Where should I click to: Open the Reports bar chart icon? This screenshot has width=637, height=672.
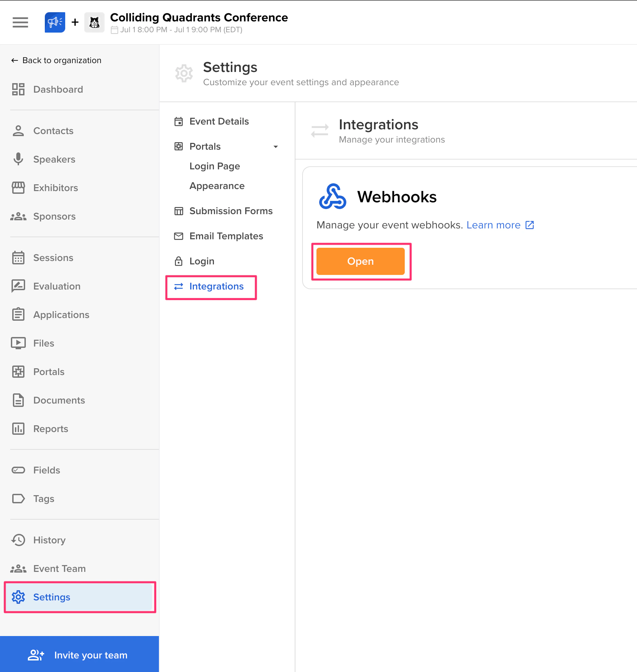click(19, 429)
